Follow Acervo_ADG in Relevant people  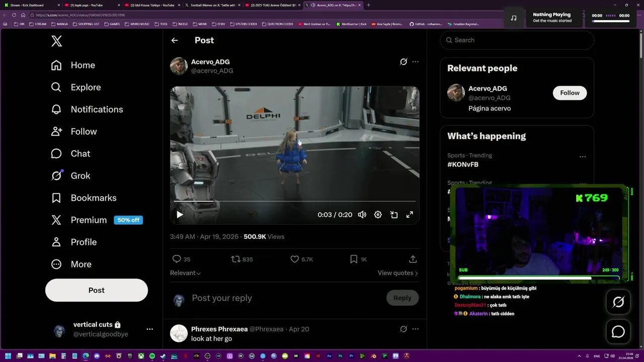pyautogui.click(x=570, y=93)
